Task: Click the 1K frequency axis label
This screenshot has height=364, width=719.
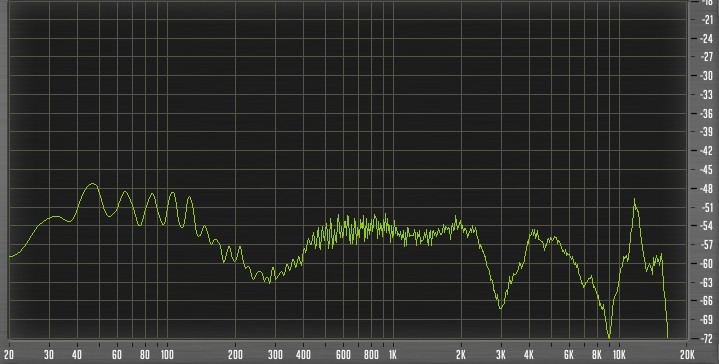Action: (392, 354)
